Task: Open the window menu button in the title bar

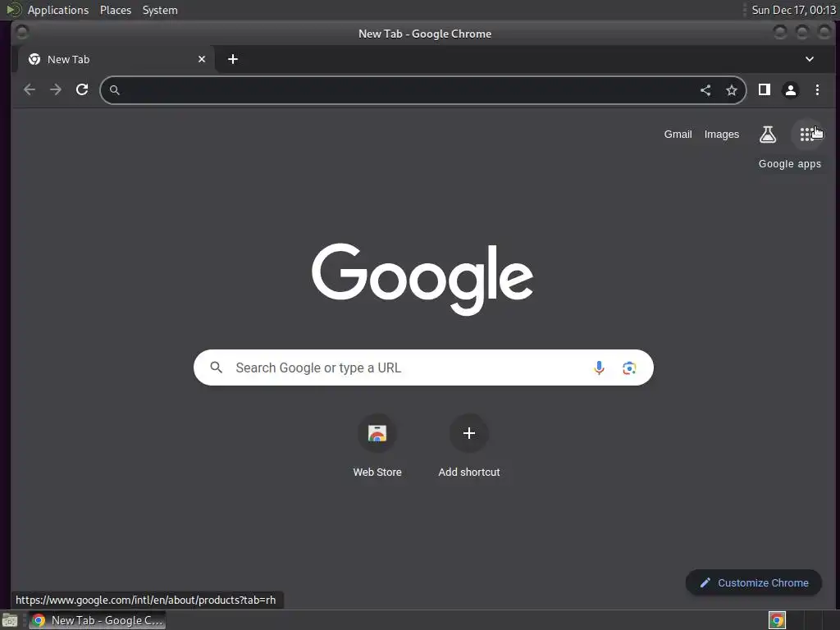Action: coord(22,33)
